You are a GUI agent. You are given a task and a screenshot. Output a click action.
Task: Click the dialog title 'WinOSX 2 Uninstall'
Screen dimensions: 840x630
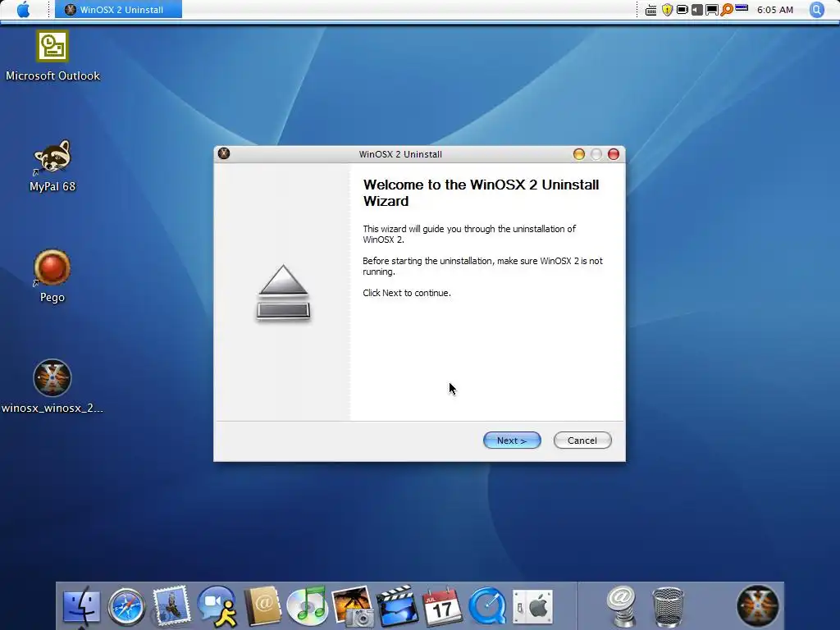coord(400,154)
